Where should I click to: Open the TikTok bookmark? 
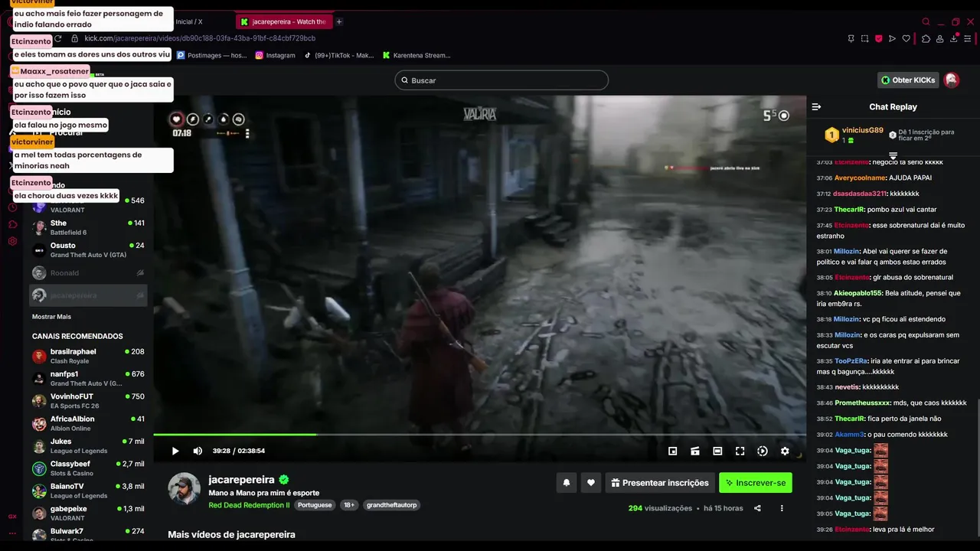coord(338,55)
